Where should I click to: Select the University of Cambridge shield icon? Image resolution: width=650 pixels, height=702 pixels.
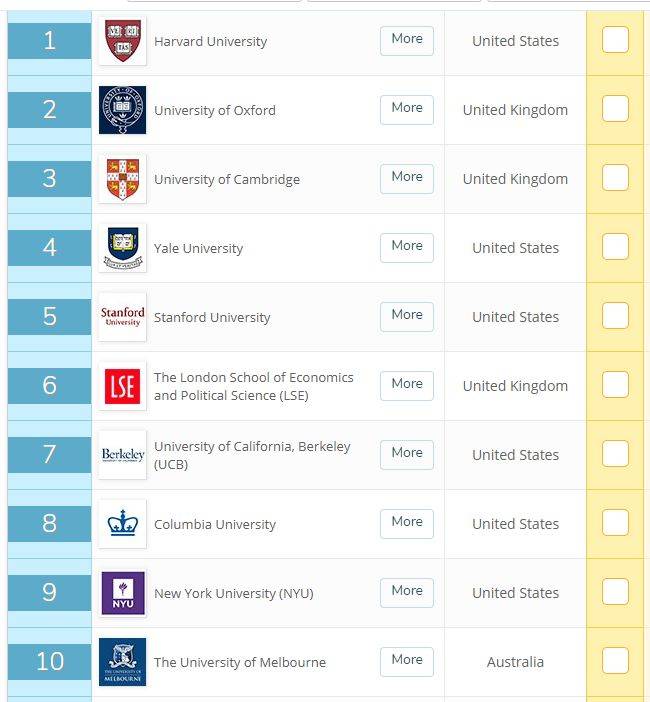pyautogui.click(x=122, y=179)
